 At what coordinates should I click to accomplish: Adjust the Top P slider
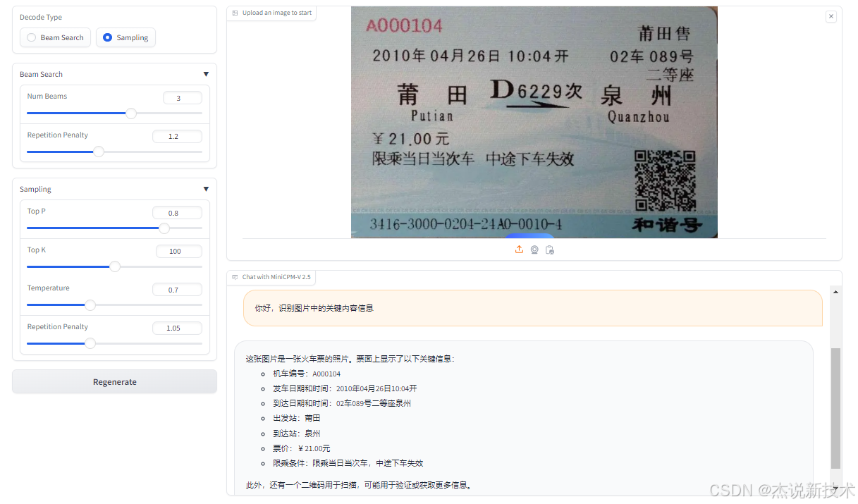coord(114,228)
